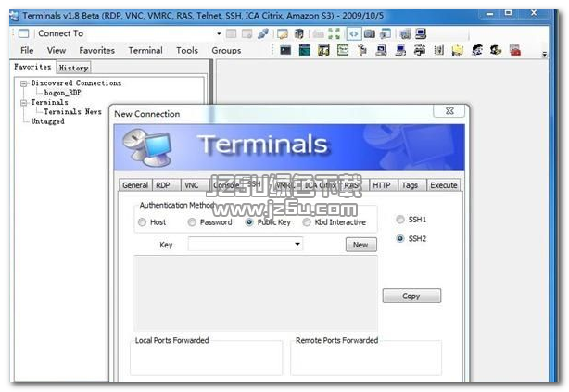Click the gray computer shortcut icon in second toolbar
The image size is (569, 392).
(381, 50)
